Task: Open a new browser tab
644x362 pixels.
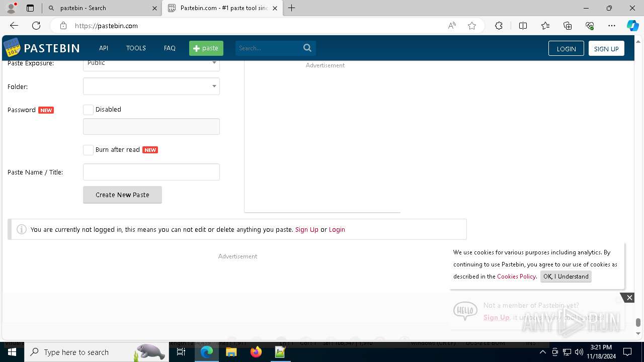Action: pos(291,8)
